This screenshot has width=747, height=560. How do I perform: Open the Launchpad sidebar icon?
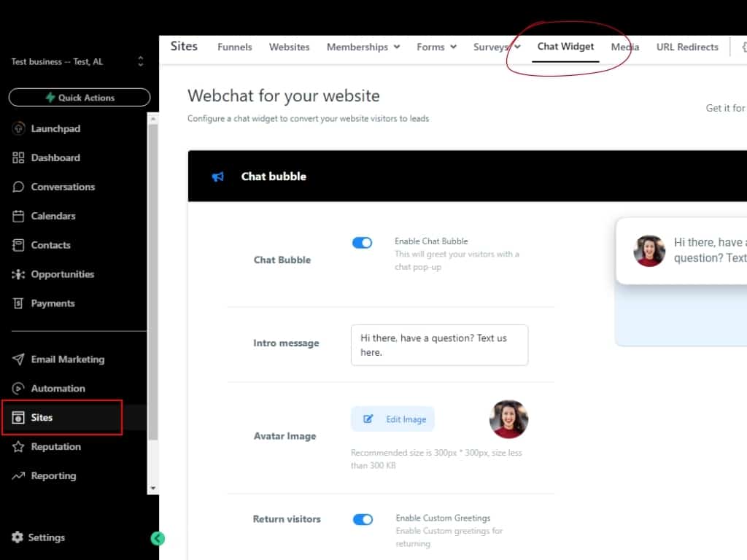point(19,128)
